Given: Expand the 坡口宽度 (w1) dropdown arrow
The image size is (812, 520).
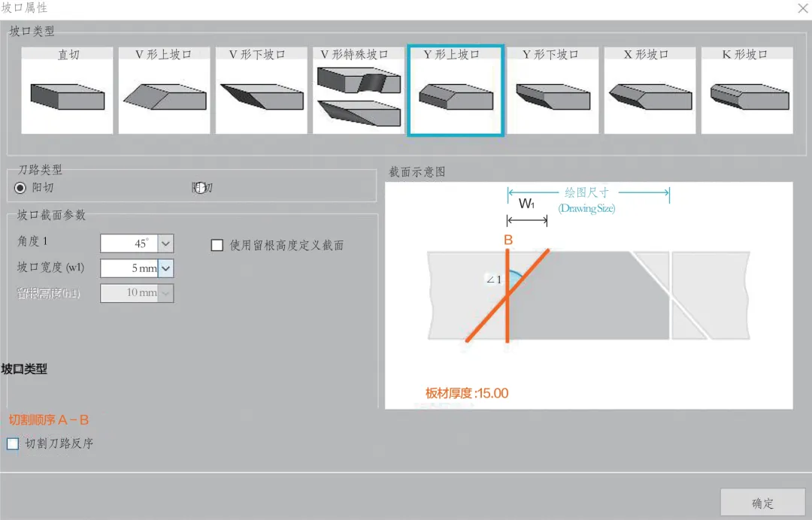Looking at the screenshot, I should pos(165,268).
